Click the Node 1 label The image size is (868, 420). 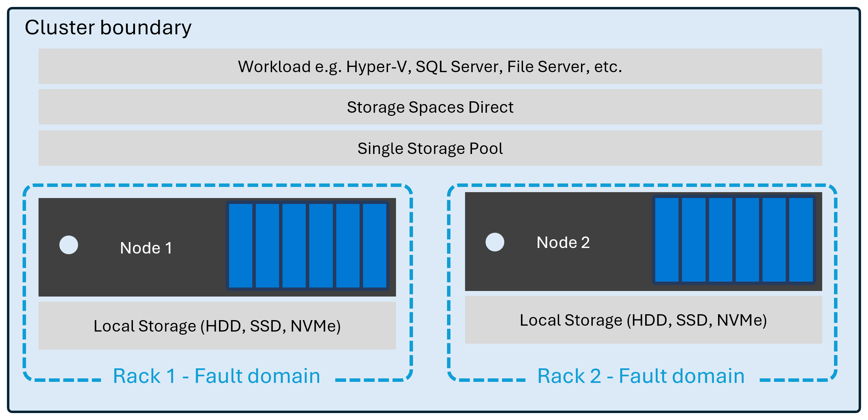coord(146,248)
